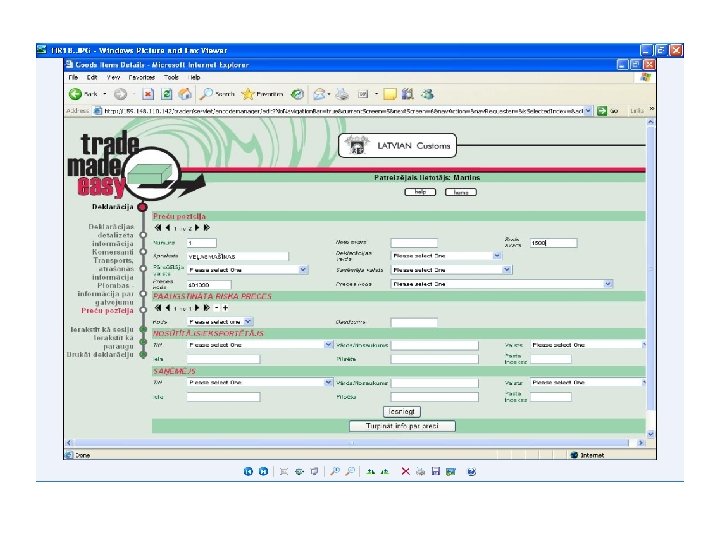Picture Viewer: zoom out magnifier
Image resolution: width=720 pixels, height=540 pixels.
(x=350, y=471)
